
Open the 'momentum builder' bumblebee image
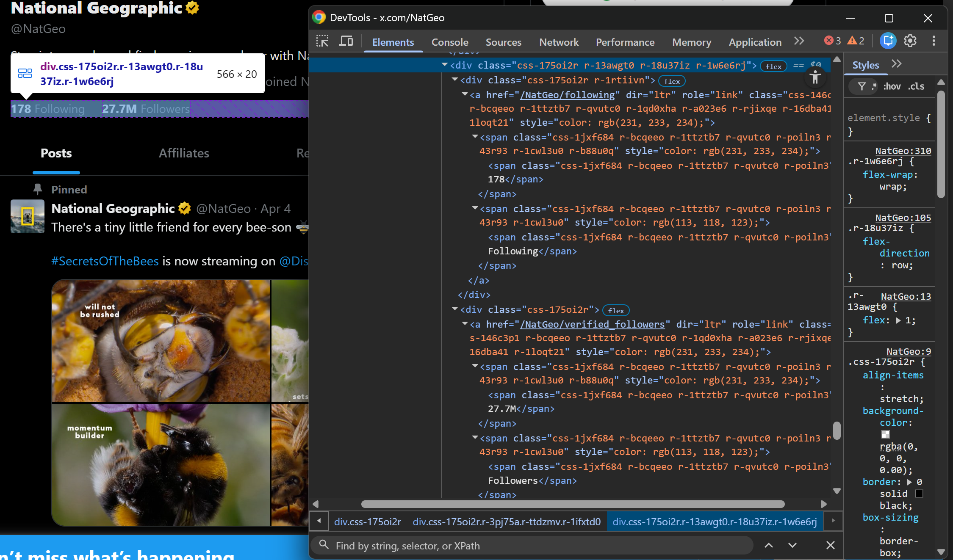point(161,465)
